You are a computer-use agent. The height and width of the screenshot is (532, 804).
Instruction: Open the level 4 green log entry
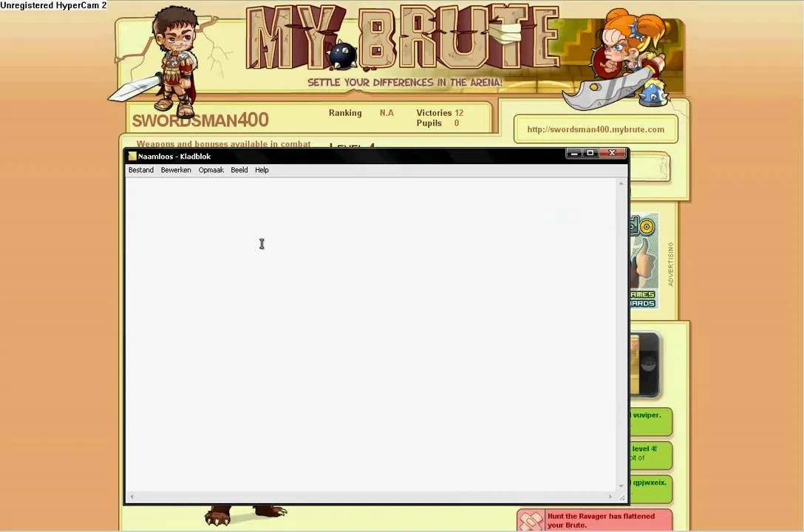click(651, 456)
